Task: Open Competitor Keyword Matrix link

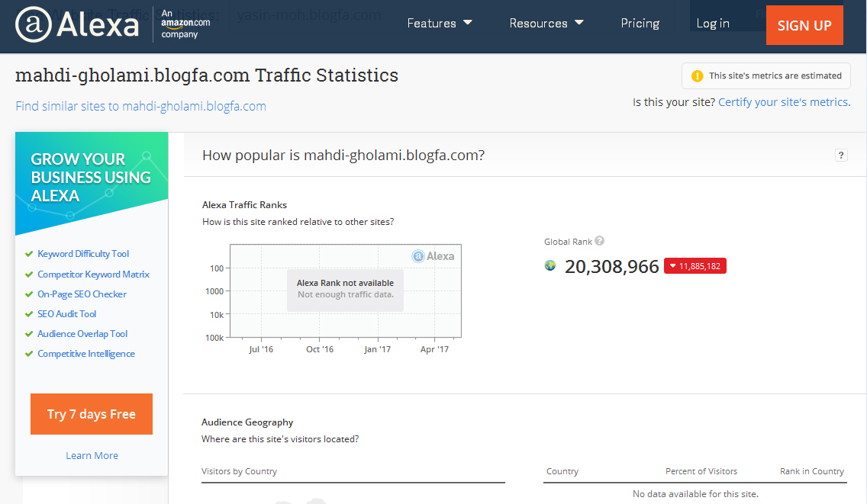Action: pyautogui.click(x=93, y=274)
